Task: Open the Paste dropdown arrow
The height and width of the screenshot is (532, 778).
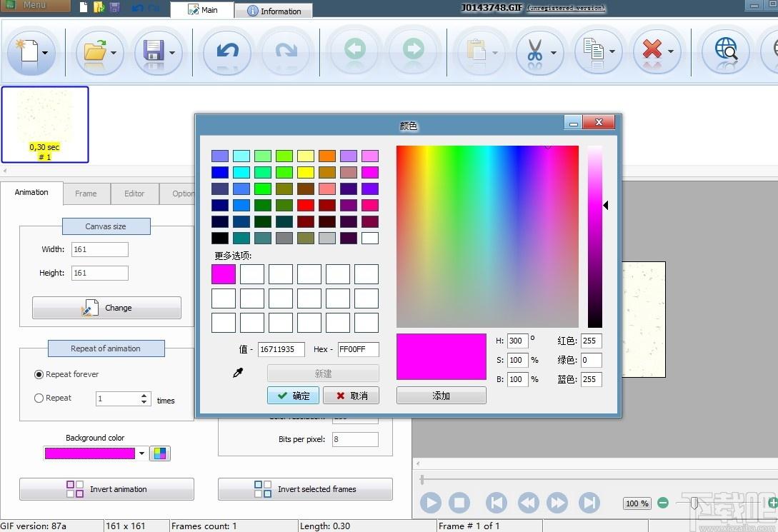Action: pyautogui.click(x=494, y=53)
